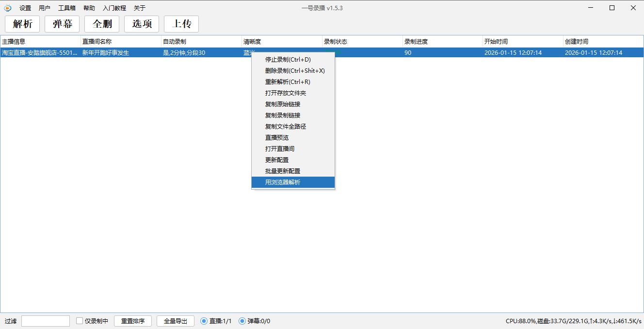Open the 入门教程 menu item
This screenshot has height=329, width=644.
[x=114, y=8]
